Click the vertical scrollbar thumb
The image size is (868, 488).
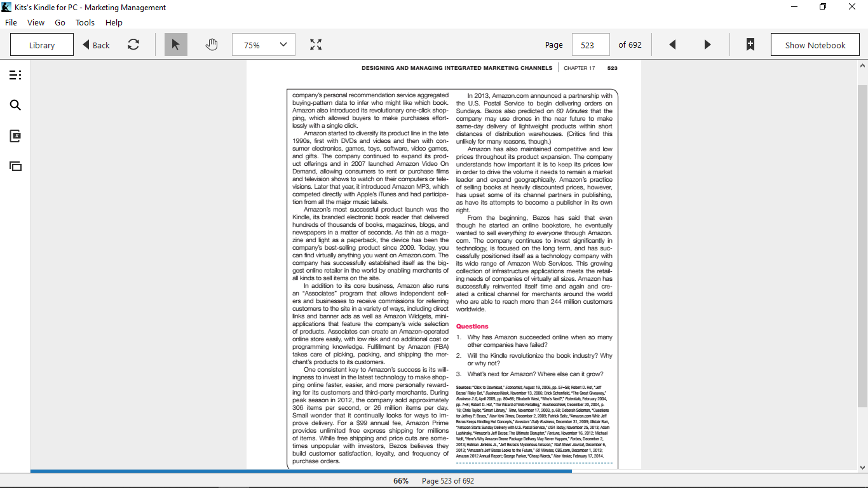coord(863,245)
